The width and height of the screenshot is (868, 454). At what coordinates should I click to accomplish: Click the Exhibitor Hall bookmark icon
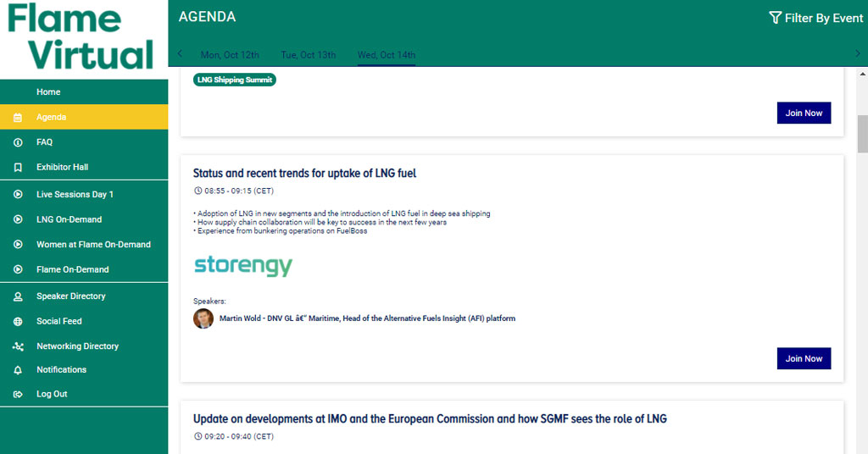click(18, 167)
